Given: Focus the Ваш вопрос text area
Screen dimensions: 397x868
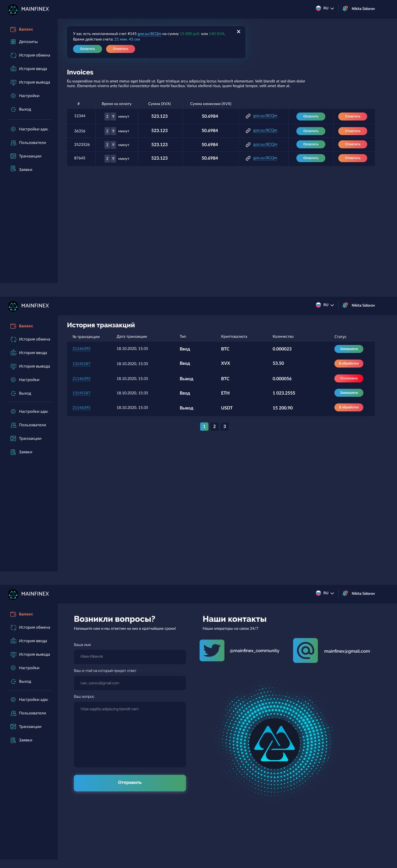Looking at the screenshot, I should click(x=130, y=734).
